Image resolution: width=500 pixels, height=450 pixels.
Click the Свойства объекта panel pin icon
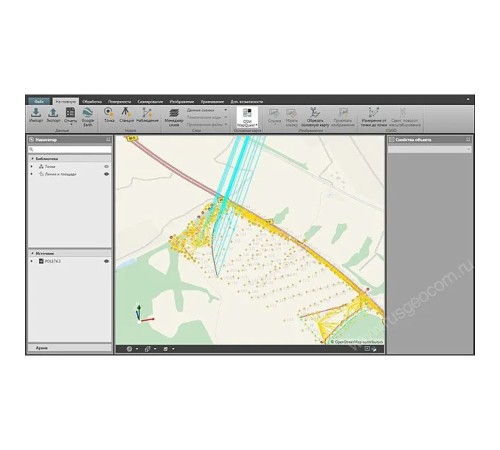tap(468, 140)
